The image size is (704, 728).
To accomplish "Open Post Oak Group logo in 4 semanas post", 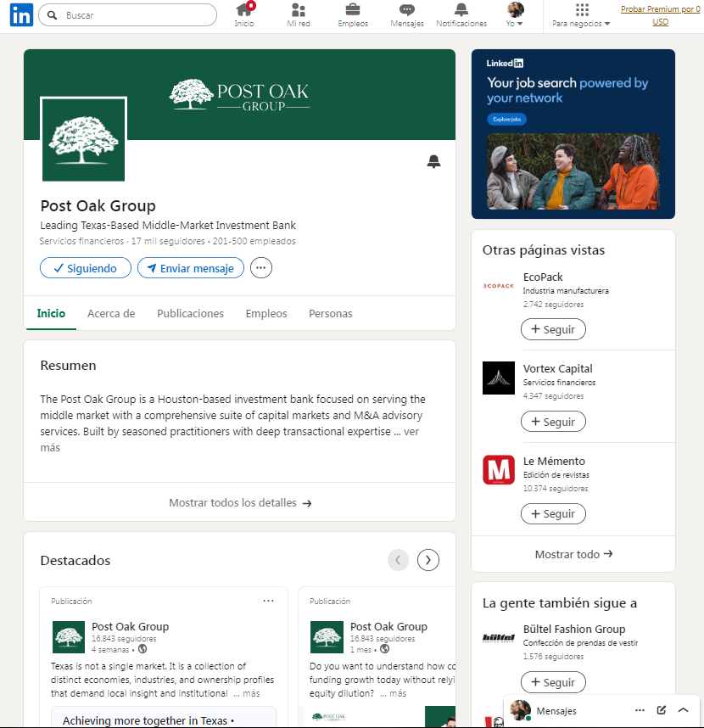I will pyautogui.click(x=69, y=637).
